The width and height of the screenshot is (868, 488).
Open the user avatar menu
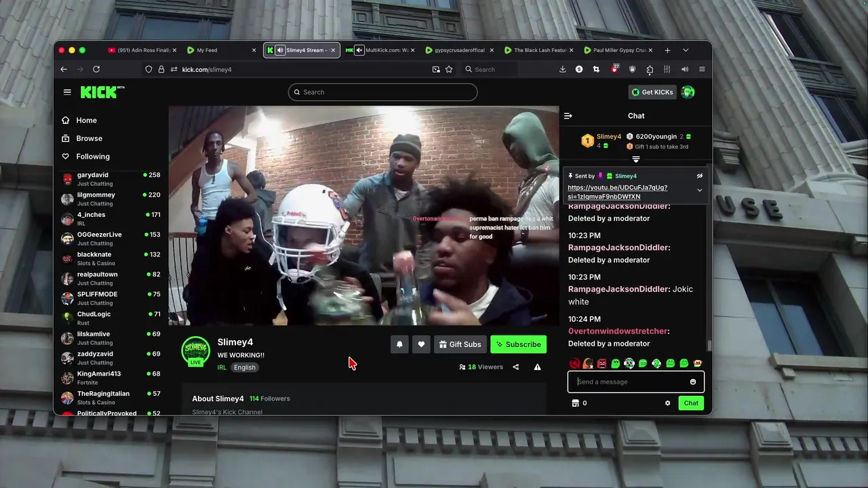click(688, 92)
